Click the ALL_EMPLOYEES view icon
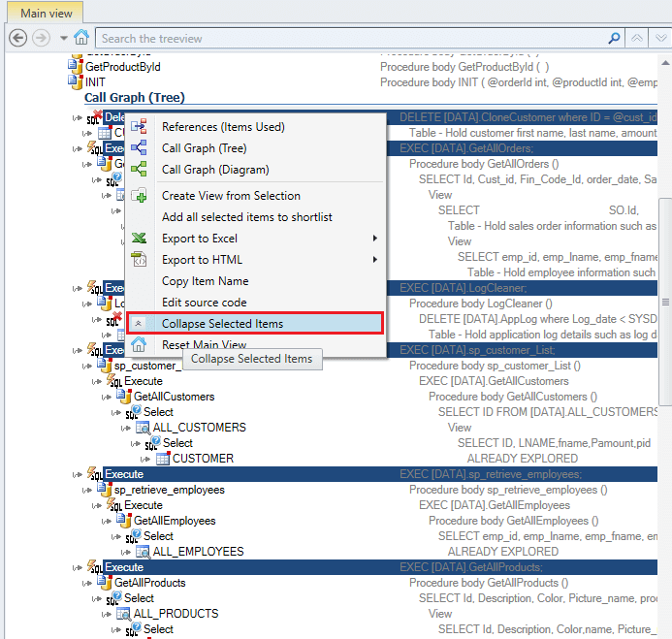This screenshot has width=672, height=639. coord(144,552)
